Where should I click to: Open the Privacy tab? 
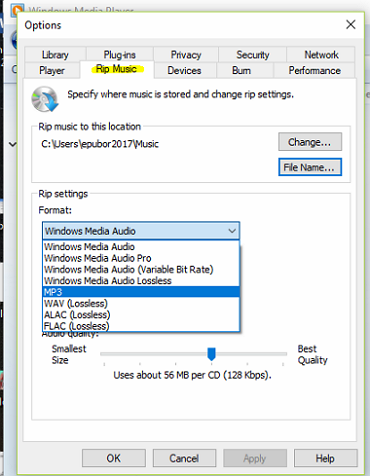[186, 54]
